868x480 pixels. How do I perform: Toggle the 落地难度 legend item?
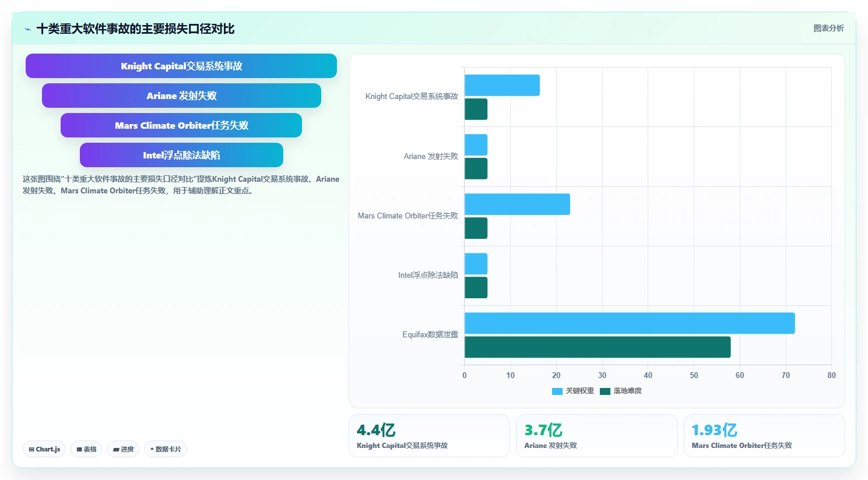click(621, 391)
